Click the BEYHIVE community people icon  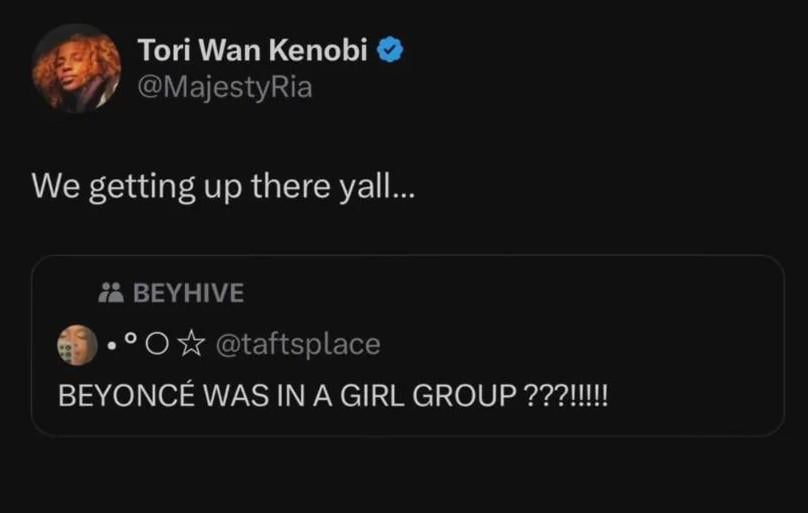[x=109, y=293]
